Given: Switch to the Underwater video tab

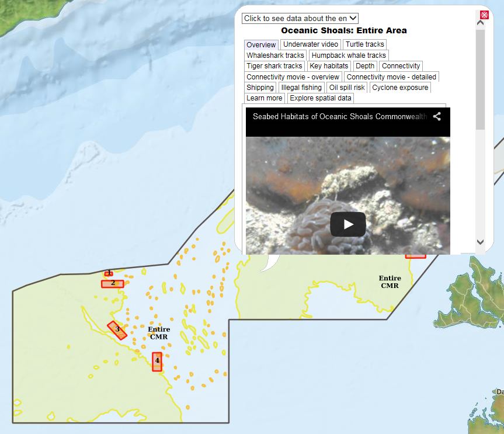Looking at the screenshot, I should click(311, 44).
